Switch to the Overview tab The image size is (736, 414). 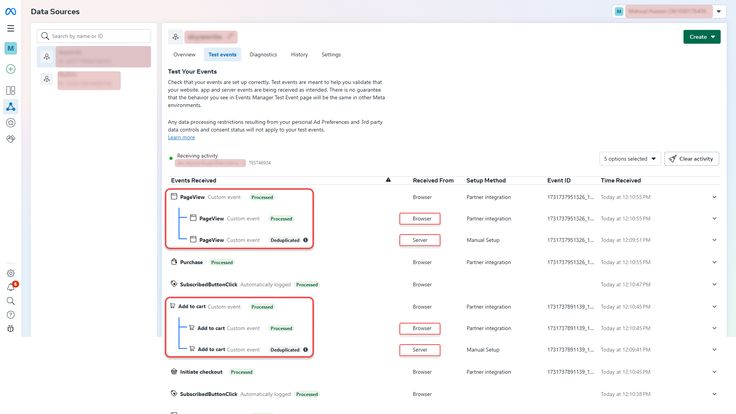[x=184, y=54]
